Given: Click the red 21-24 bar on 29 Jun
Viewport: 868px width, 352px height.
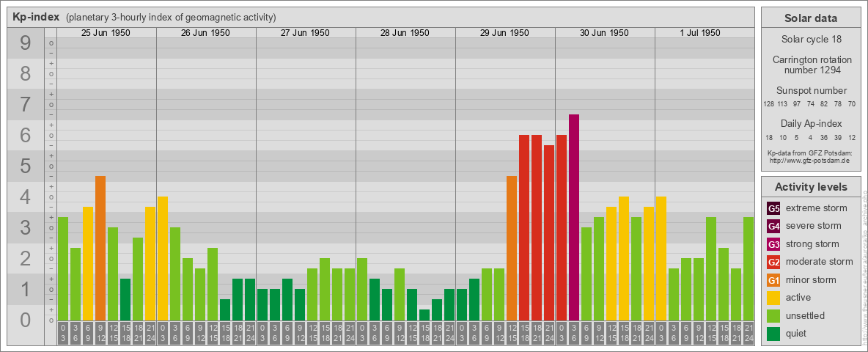Looking at the screenshot, I should click(x=549, y=233).
